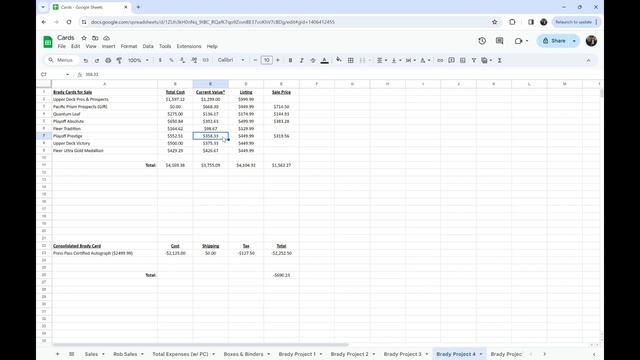The height and width of the screenshot is (360, 640).
Task: Open the fill color picker
Action: [339, 60]
